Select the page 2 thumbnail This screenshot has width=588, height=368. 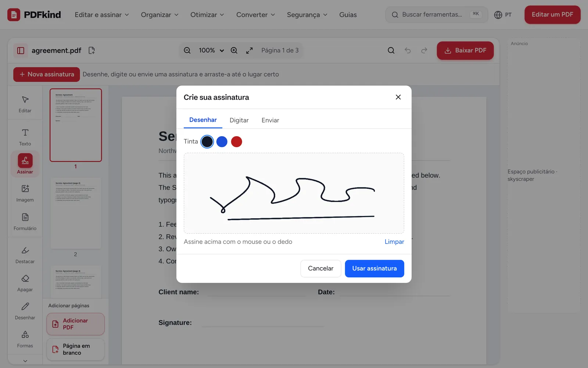point(75,213)
